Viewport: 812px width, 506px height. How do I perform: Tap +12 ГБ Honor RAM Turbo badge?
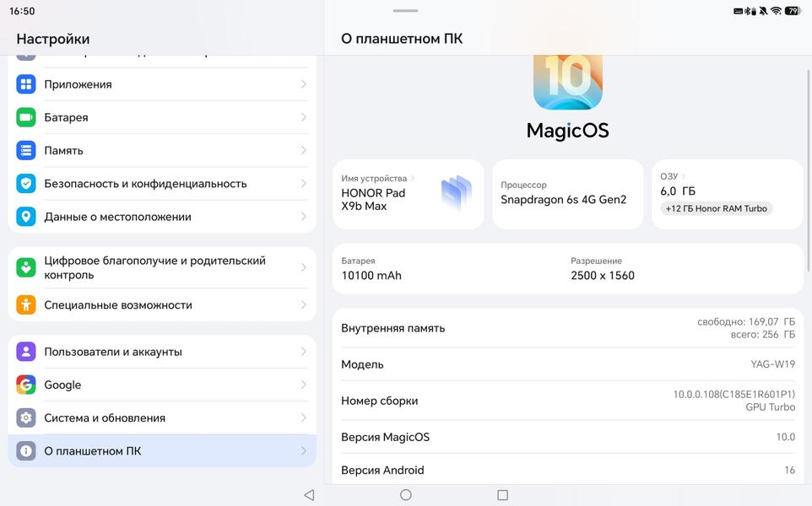(716, 208)
